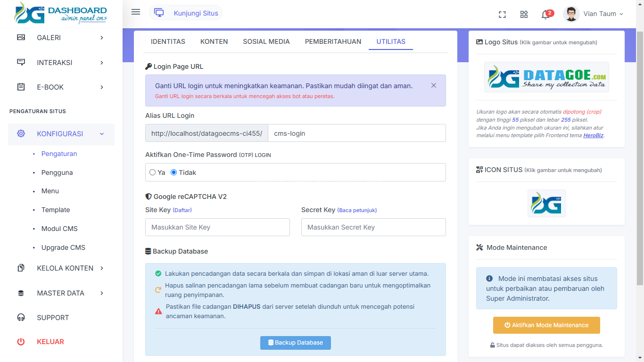This screenshot has width=644, height=362.
Task: Switch to the Identitas tab
Action: (x=168, y=41)
